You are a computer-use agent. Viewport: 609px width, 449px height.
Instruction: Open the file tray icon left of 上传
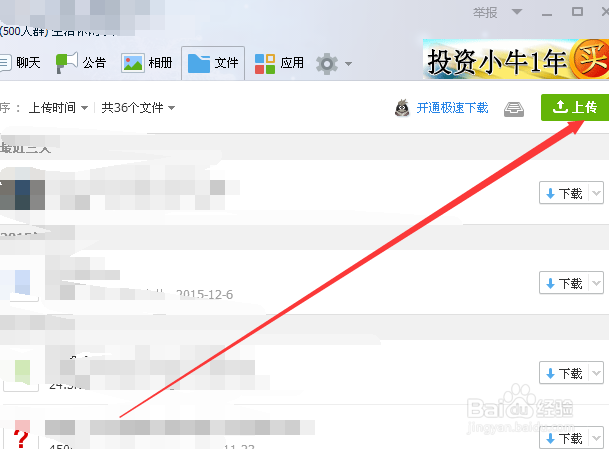click(513, 109)
